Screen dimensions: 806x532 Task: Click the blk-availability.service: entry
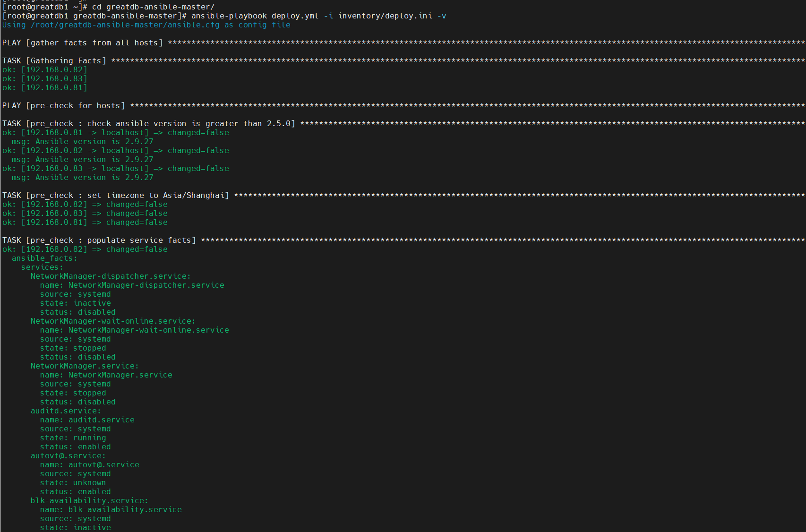point(89,501)
